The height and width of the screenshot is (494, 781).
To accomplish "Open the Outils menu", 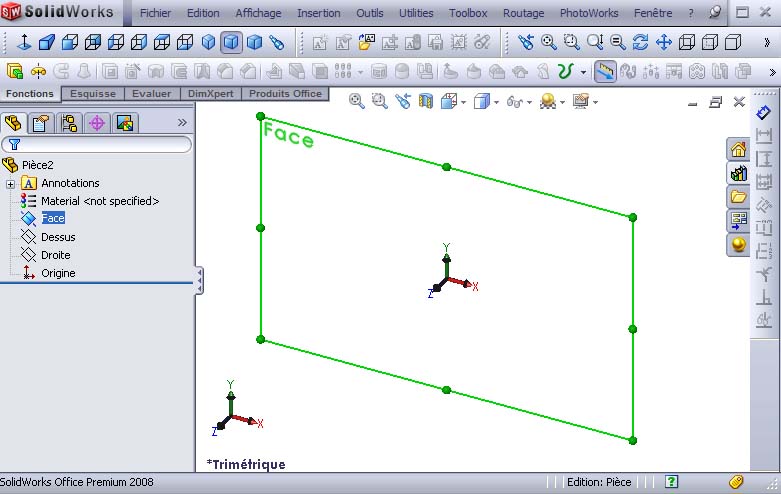I will [x=370, y=13].
